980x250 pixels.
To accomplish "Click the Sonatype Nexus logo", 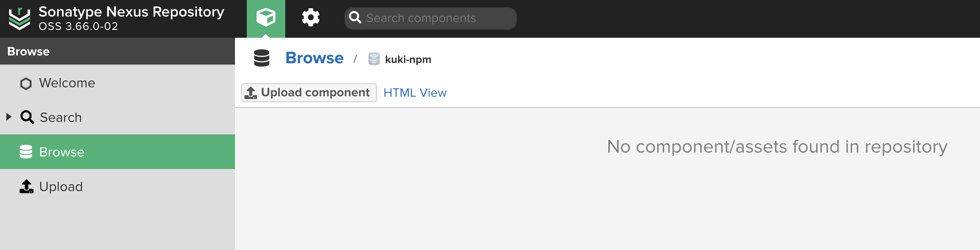I will coord(19,18).
